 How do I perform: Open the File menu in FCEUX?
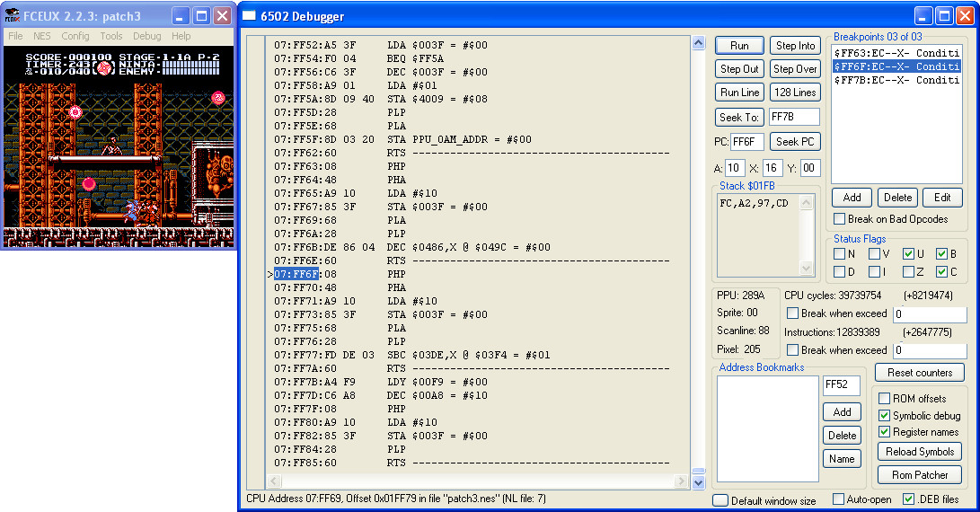[x=15, y=36]
